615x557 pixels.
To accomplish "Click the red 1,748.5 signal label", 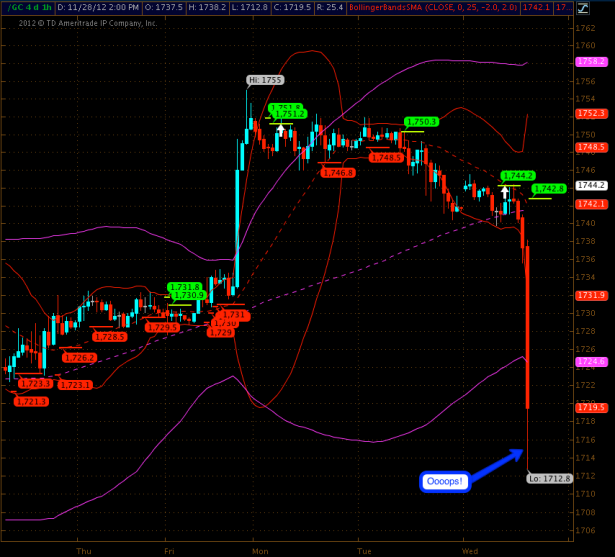I will 386,157.
